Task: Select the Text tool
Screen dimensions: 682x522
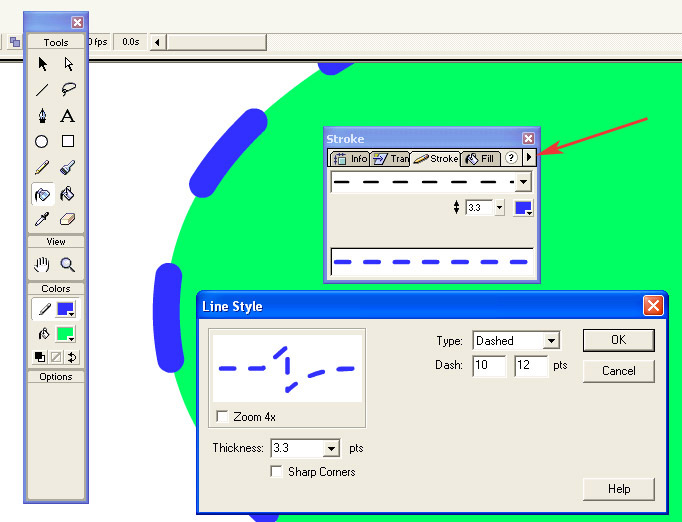Action: click(x=67, y=116)
